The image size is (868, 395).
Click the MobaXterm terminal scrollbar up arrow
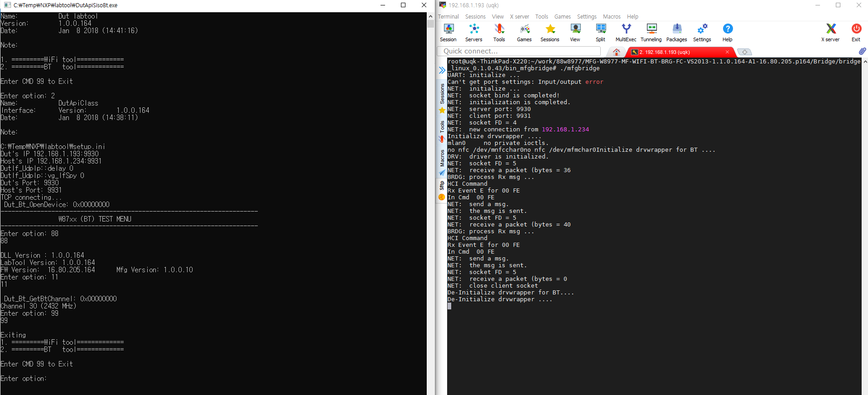(865, 62)
